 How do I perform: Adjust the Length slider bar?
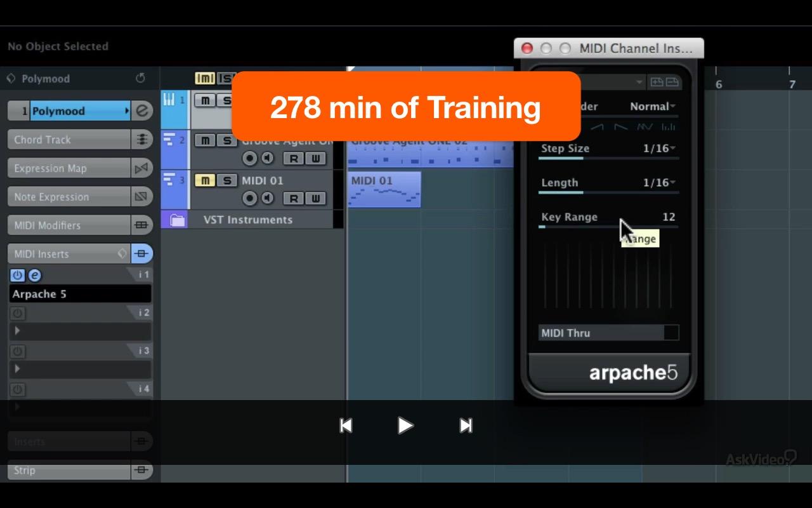[x=608, y=192]
